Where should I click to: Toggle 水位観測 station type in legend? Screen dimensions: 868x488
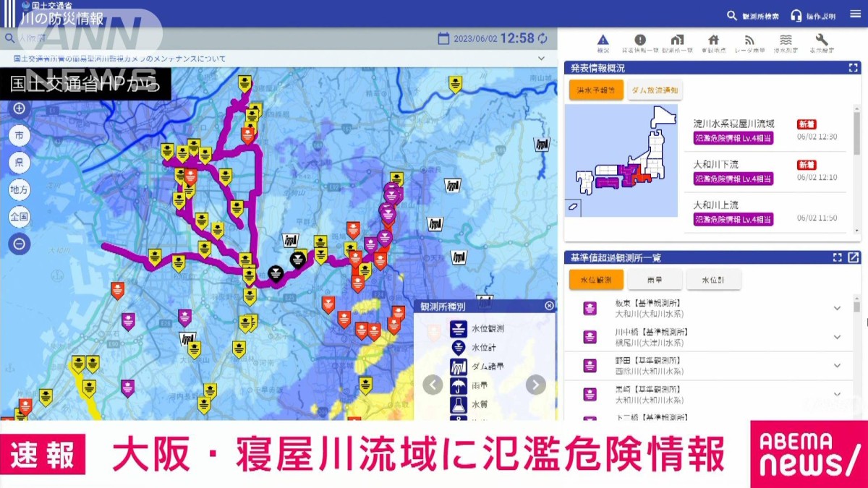(x=458, y=328)
